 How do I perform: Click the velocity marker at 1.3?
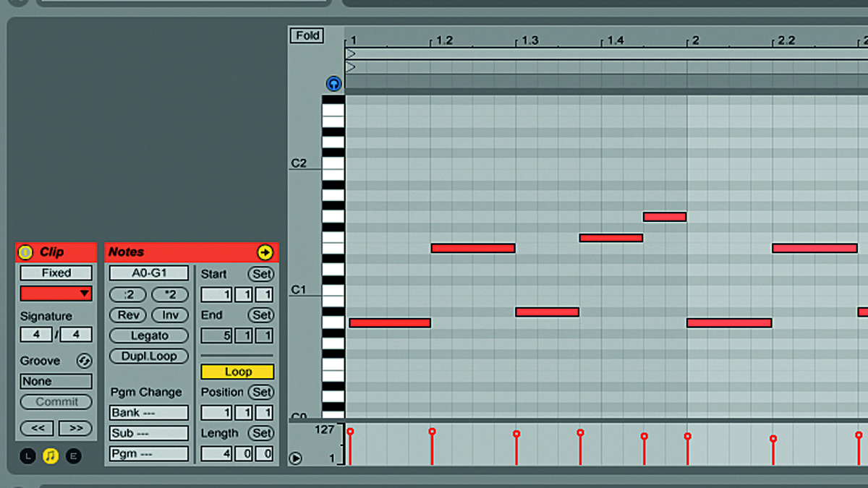[516, 434]
